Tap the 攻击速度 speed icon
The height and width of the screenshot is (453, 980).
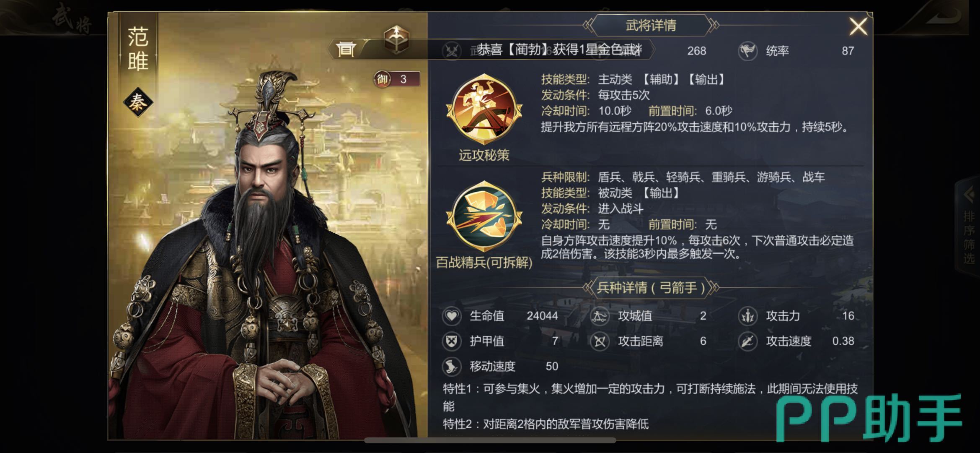coord(748,341)
